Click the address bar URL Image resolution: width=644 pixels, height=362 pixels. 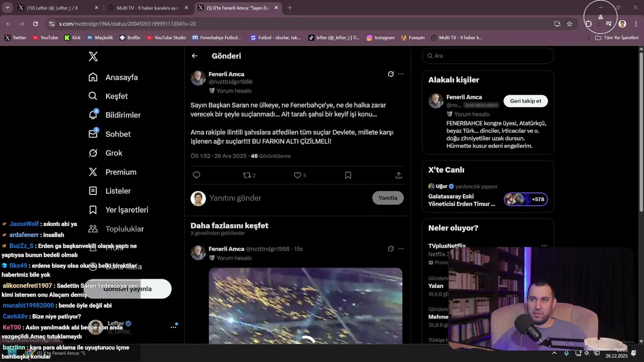[127, 24]
